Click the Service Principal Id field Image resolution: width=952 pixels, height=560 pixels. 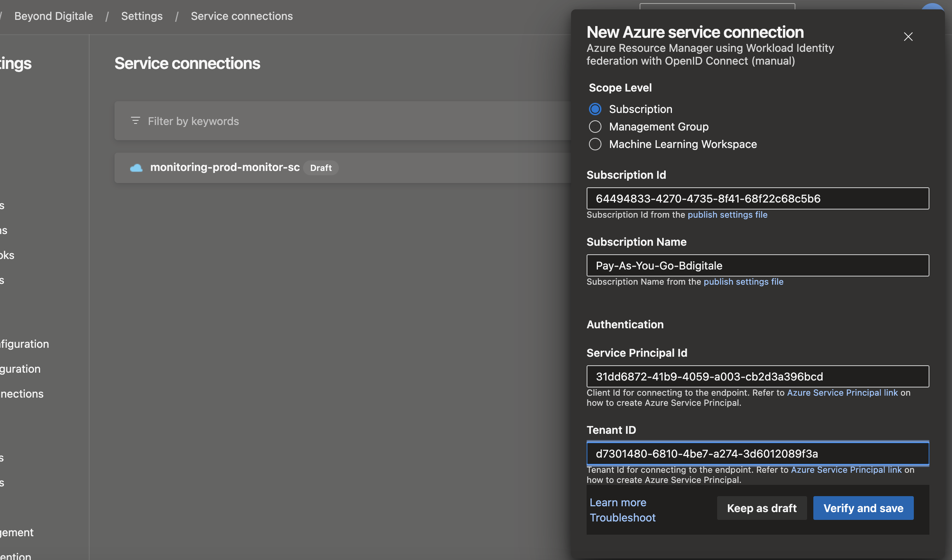tap(758, 377)
